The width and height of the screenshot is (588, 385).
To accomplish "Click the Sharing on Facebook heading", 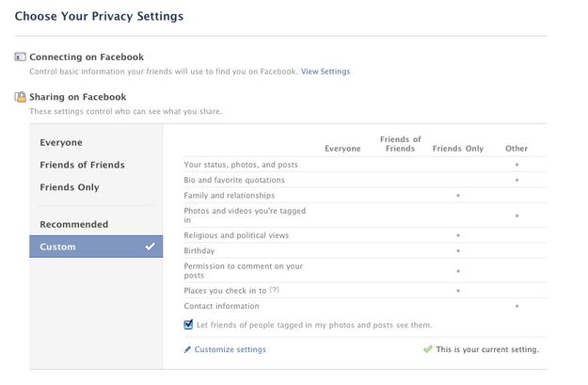I will click(78, 97).
